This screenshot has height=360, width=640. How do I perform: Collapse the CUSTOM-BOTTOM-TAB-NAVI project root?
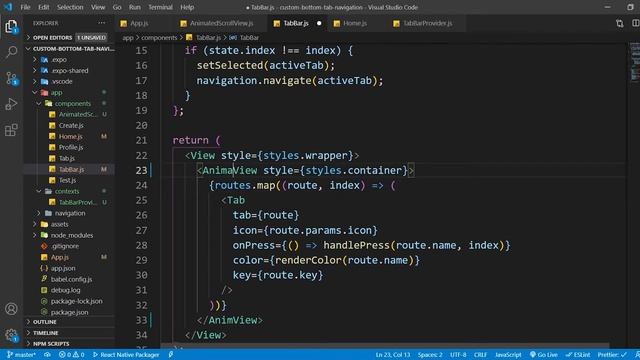click(x=69, y=49)
